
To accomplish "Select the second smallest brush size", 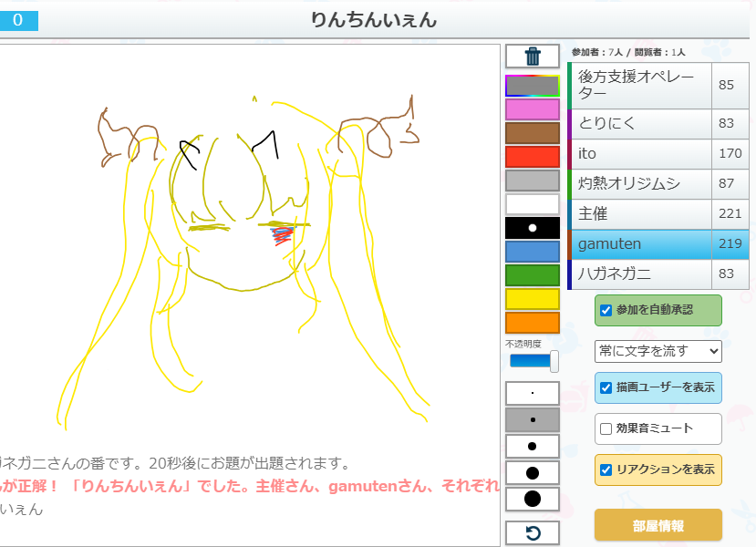I will coord(532,419).
